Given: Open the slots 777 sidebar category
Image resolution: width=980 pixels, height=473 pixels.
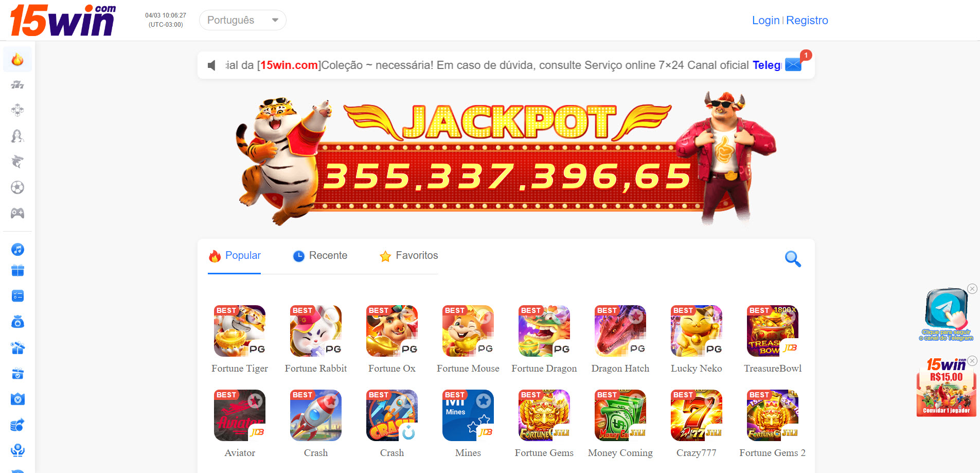Looking at the screenshot, I should [x=17, y=85].
